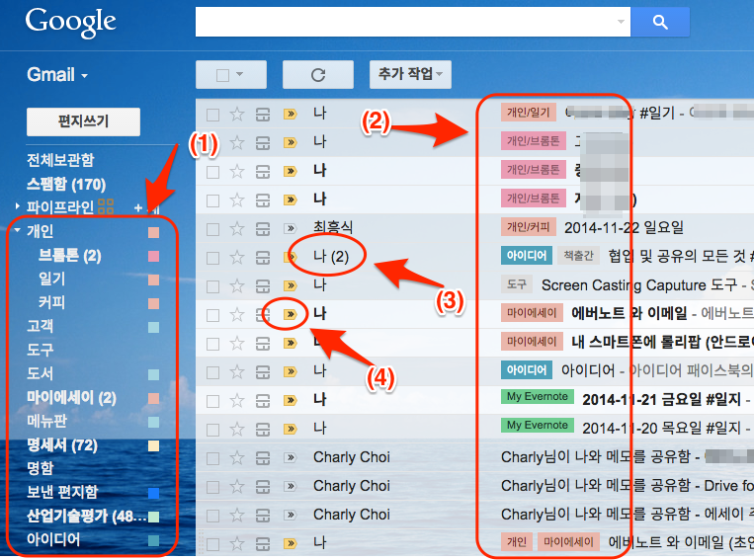Tick checkbox for Screen Casting Caputure email
This screenshot has width=754, height=560.
pos(213,286)
